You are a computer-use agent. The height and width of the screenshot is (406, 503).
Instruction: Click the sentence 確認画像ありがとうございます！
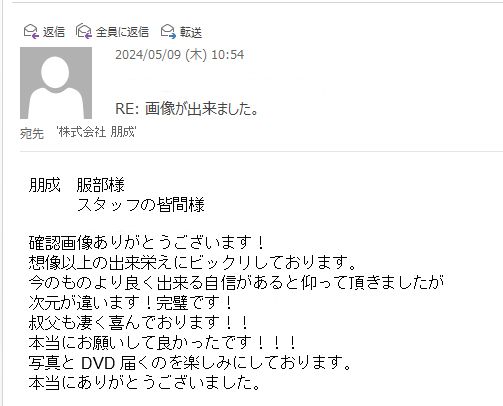pos(147,242)
